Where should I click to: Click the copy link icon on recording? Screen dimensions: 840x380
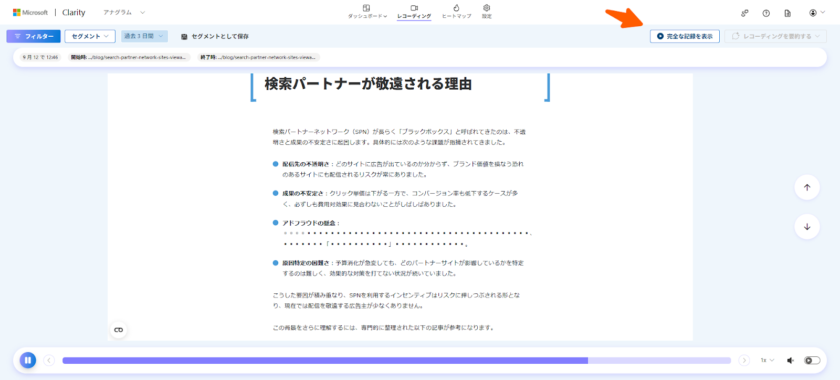click(x=119, y=330)
